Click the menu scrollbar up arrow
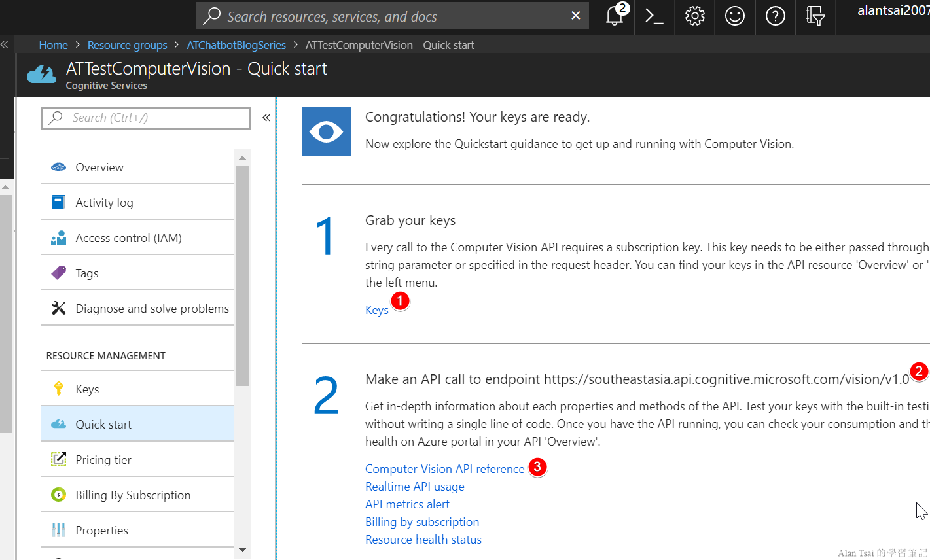 pyautogui.click(x=242, y=158)
